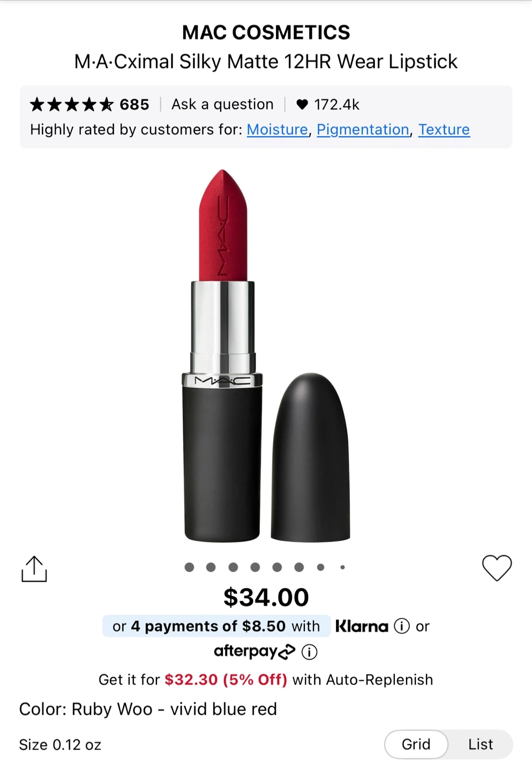Switch swatch view to Grid
532x772 pixels.
pyautogui.click(x=416, y=744)
